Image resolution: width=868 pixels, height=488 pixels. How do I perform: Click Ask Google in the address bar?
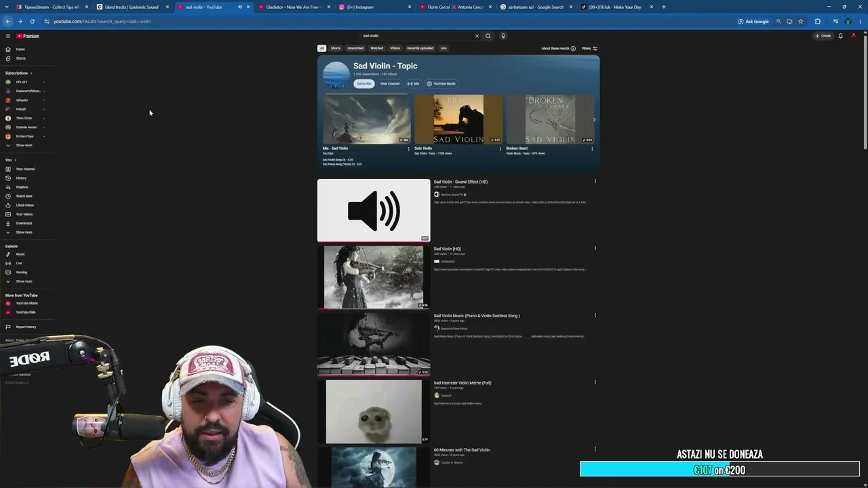pyautogui.click(x=753, y=21)
